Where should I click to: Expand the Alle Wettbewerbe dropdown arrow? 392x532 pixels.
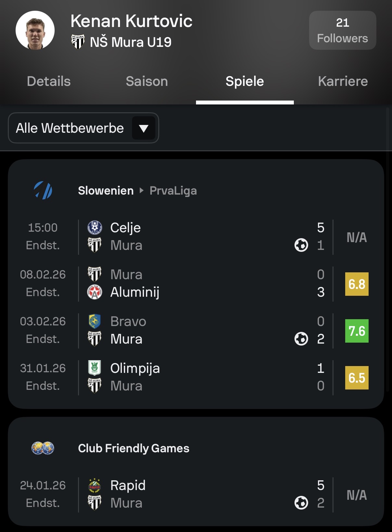pyautogui.click(x=143, y=128)
